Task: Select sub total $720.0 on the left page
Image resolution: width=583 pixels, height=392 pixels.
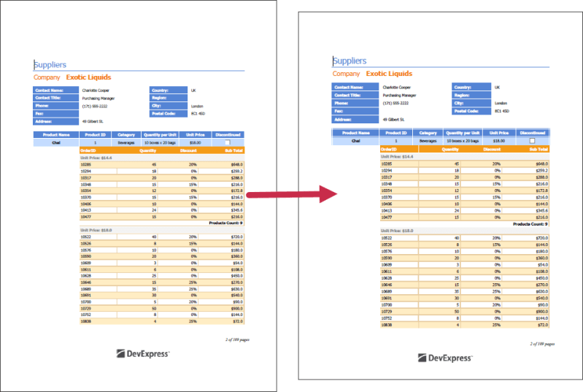Action: click(x=237, y=237)
